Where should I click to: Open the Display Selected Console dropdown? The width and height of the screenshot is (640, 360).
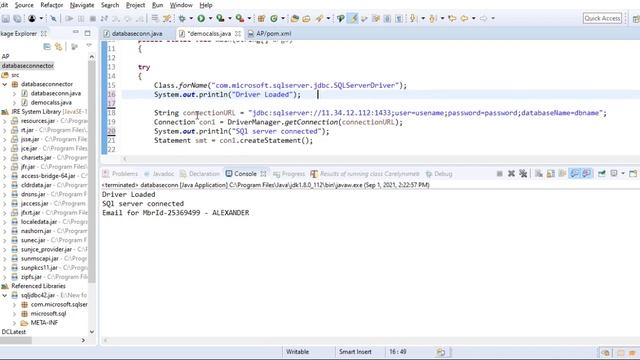623,174
